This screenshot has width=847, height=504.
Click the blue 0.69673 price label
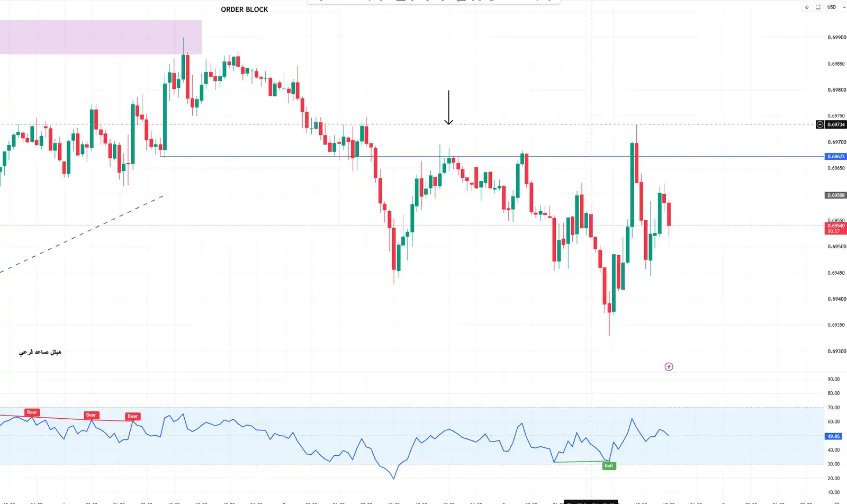[x=836, y=157]
